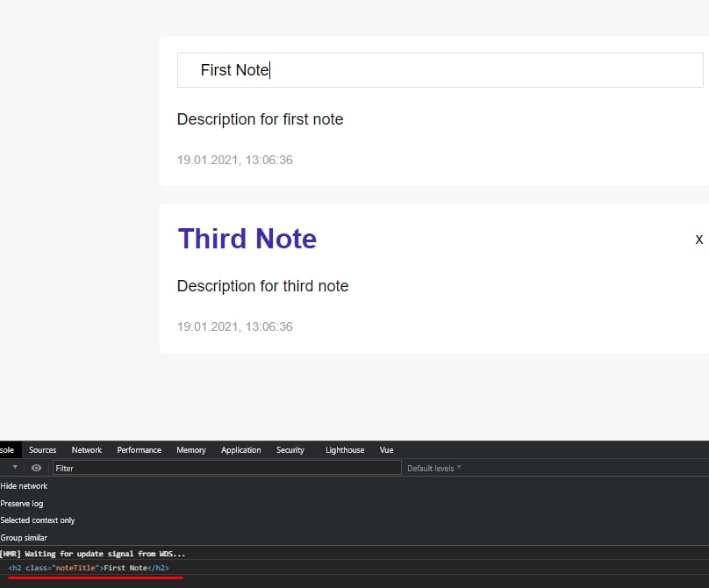Open the Default levels dropdown
Viewport: 709px width, 588px height.
pyautogui.click(x=434, y=468)
